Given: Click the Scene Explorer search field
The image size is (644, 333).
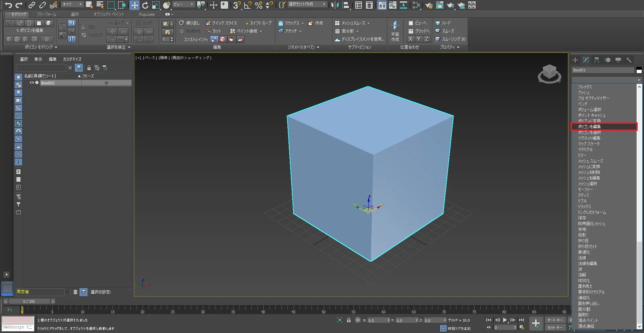Looking at the screenshot, I should coord(41,68).
